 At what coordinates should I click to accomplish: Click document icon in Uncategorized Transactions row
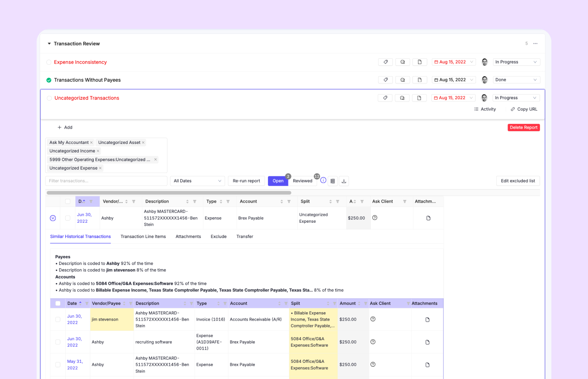click(419, 98)
